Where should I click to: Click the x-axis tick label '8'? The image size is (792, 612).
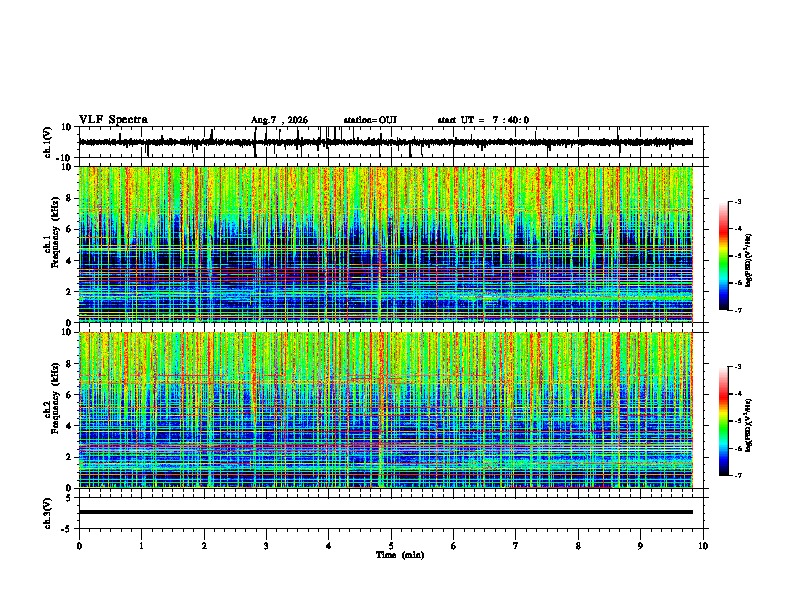[x=578, y=546]
